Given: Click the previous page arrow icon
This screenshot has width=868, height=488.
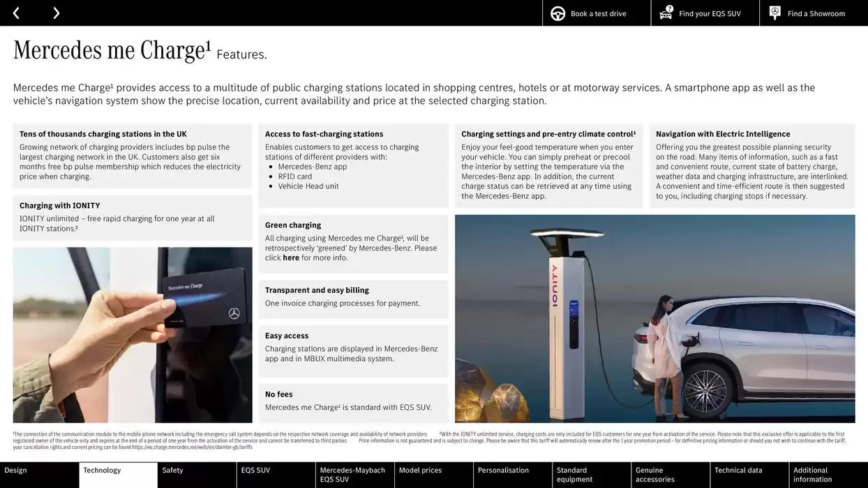Looking at the screenshot, I should tap(16, 13).
